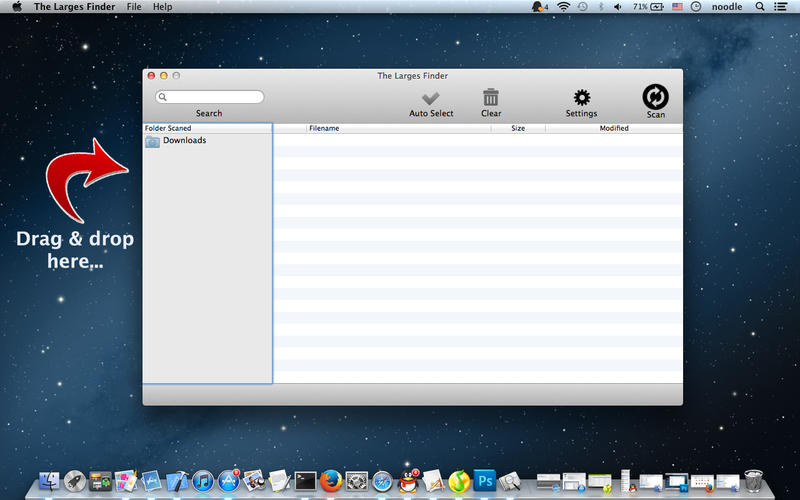Open the clock menu bar icon
This screenshot has width=800, height=500.
tap(696, 7)
